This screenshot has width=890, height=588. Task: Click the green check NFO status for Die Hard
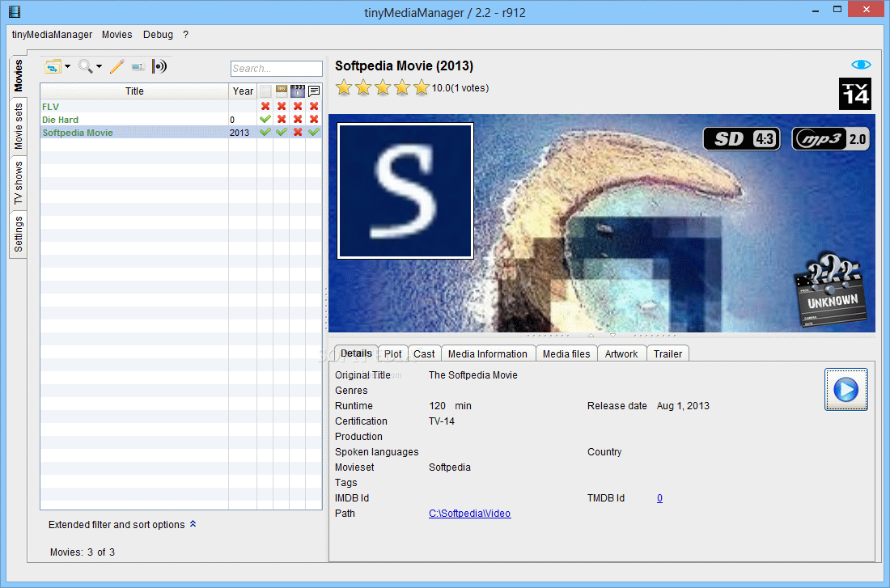[265, 119]
